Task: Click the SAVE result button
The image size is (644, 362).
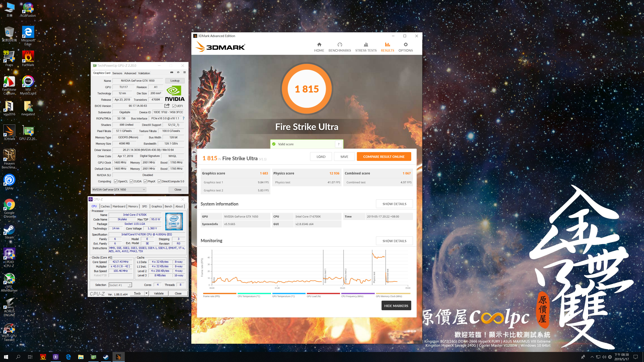Action: [x=344, y=157]
